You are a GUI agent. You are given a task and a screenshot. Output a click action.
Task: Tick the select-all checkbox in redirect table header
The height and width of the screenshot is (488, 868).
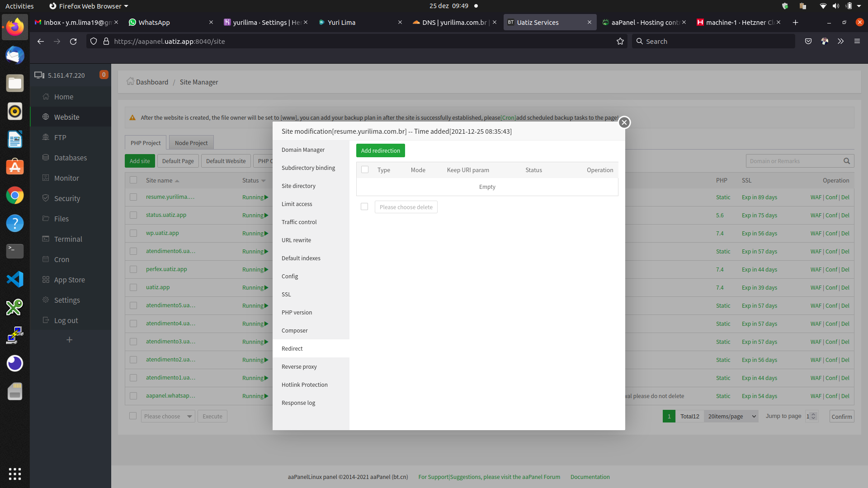pos(365,170)
